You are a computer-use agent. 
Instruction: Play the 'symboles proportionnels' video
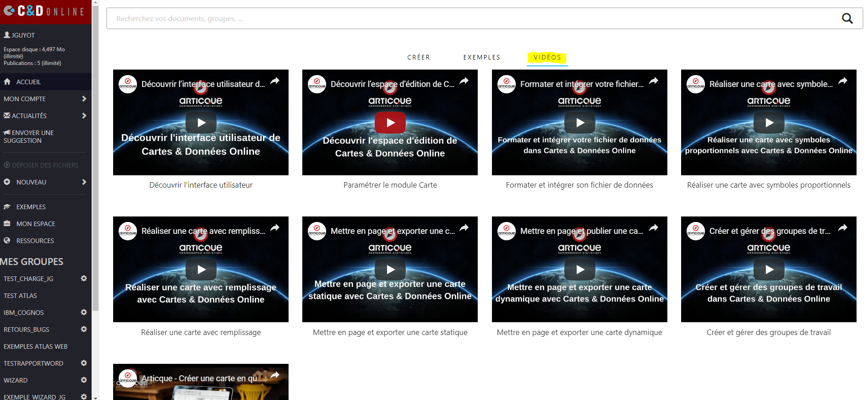[769, 122]
